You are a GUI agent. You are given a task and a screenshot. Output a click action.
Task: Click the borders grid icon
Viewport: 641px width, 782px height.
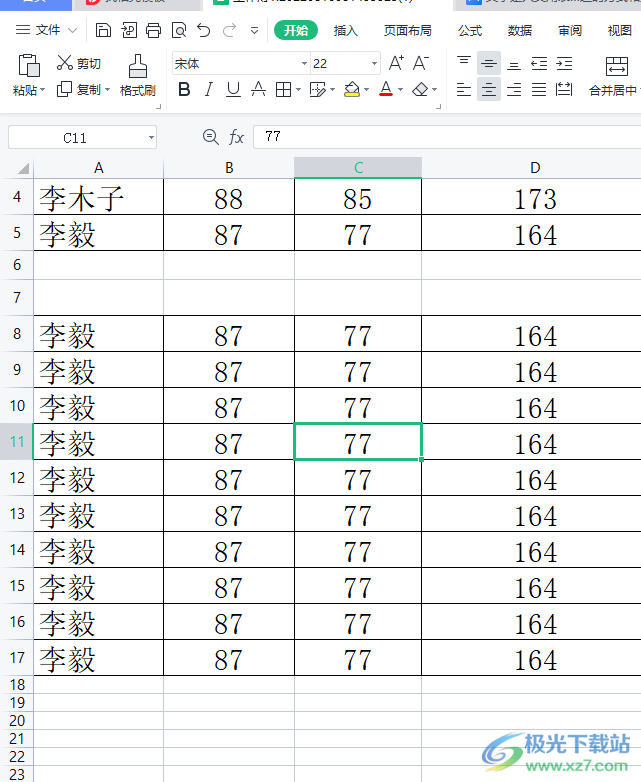coord(283,90)
